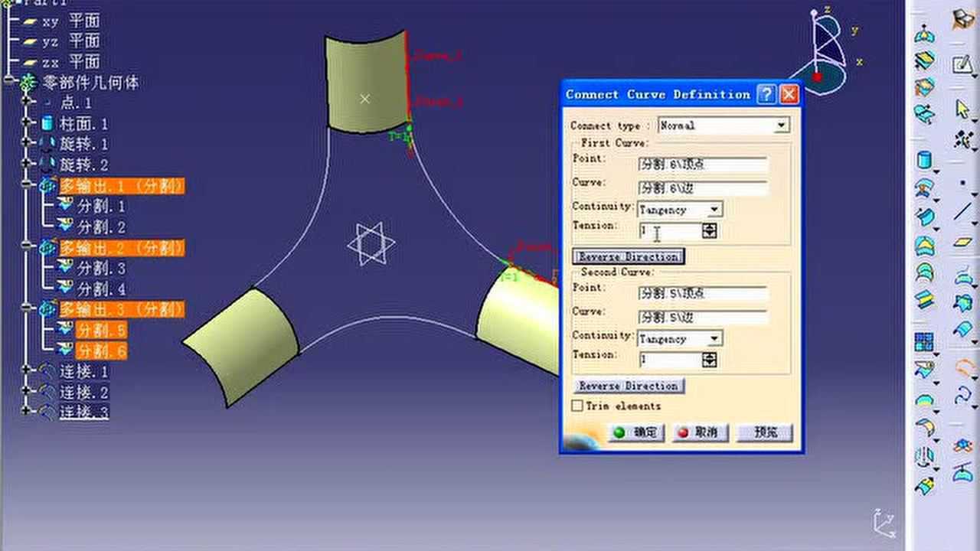Select xy 平面 in the tree
The image size is (980, 551).
pos(70,21)
